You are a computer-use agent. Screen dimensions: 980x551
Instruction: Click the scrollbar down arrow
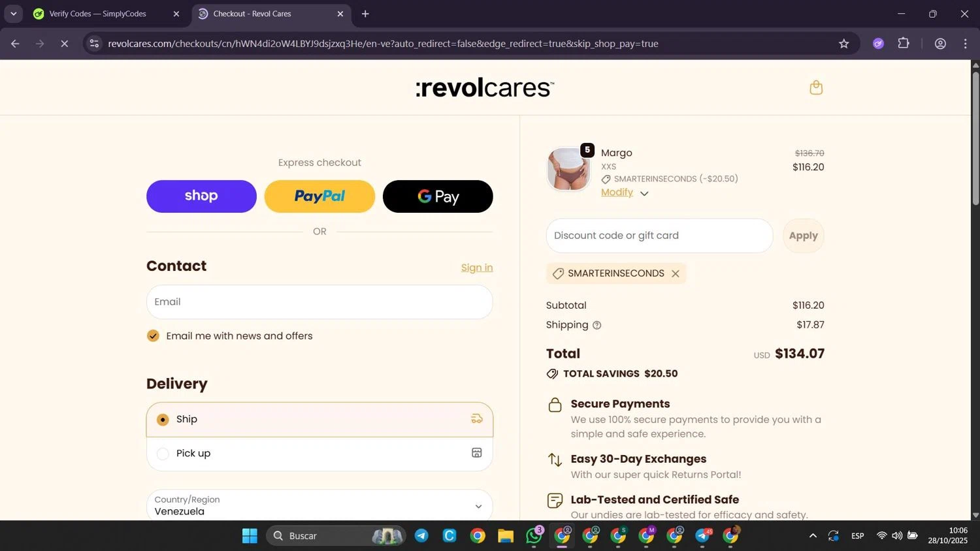tap(975, 516)
